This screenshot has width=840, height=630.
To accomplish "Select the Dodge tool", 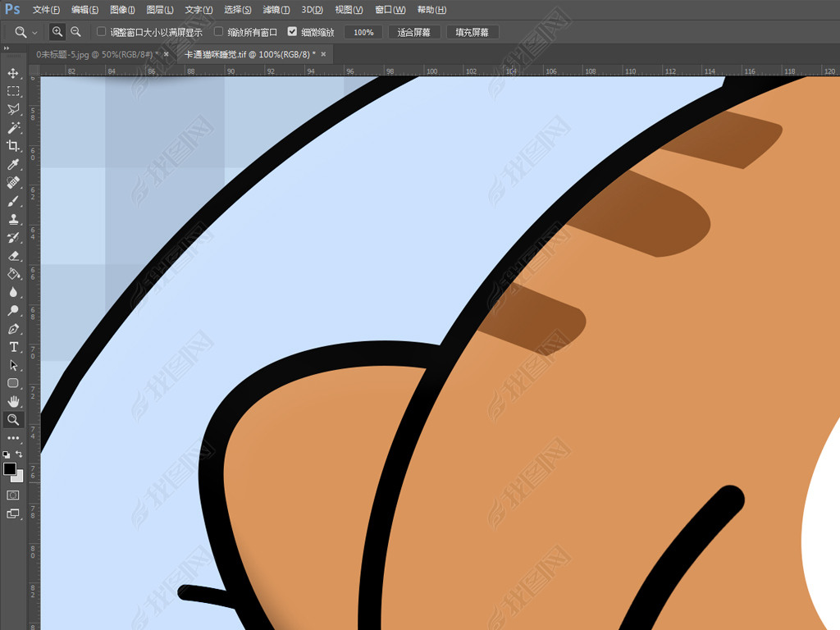I will [13, 310].
